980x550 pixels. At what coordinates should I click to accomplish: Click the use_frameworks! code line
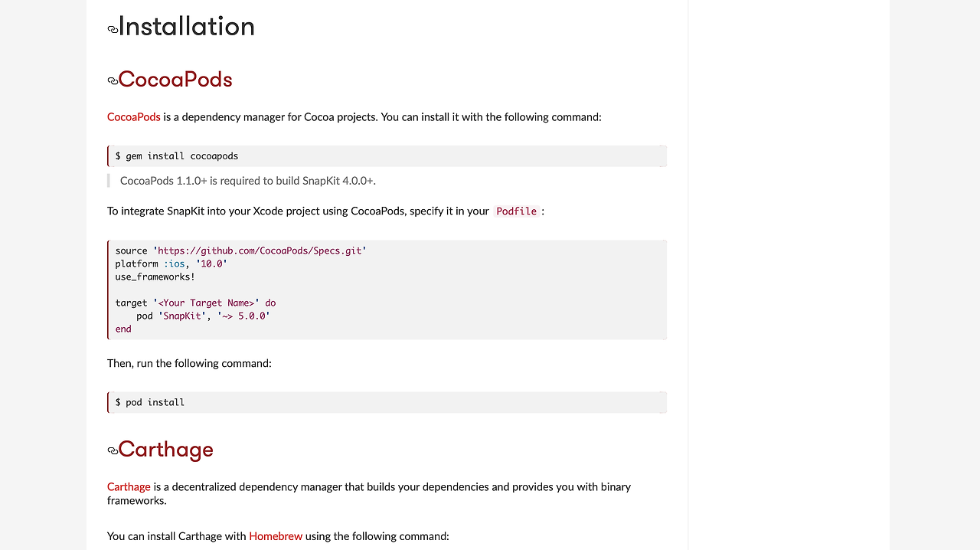pos(155,277)
